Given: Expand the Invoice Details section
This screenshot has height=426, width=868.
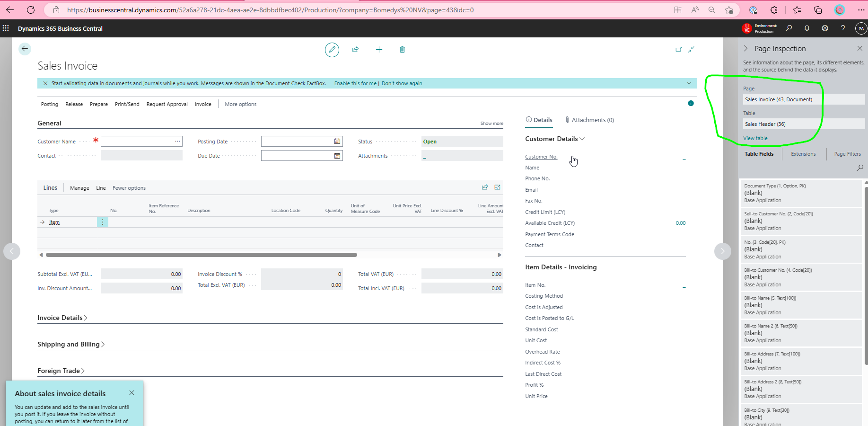Looking at the screenshot, I should [x=62, y=318].
